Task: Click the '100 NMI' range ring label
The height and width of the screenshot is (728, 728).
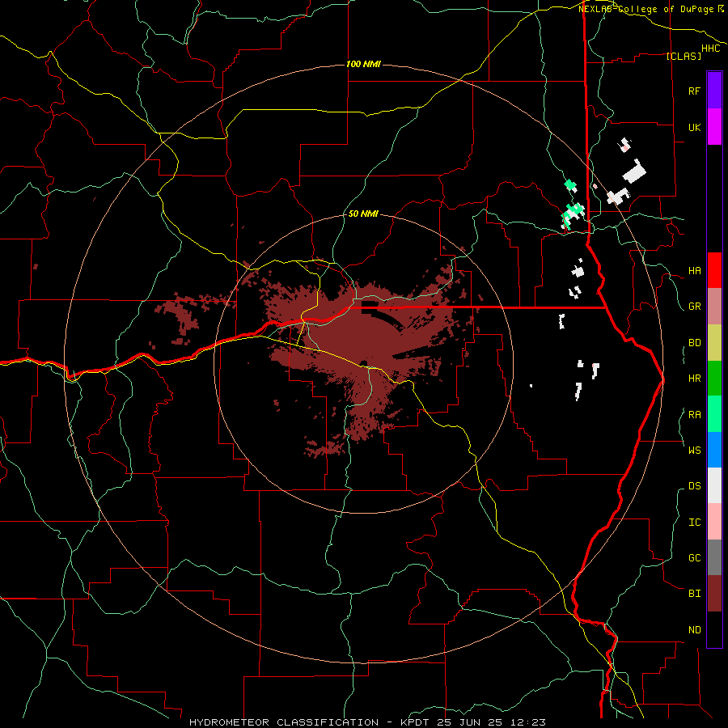Action: tap(363, 64)
